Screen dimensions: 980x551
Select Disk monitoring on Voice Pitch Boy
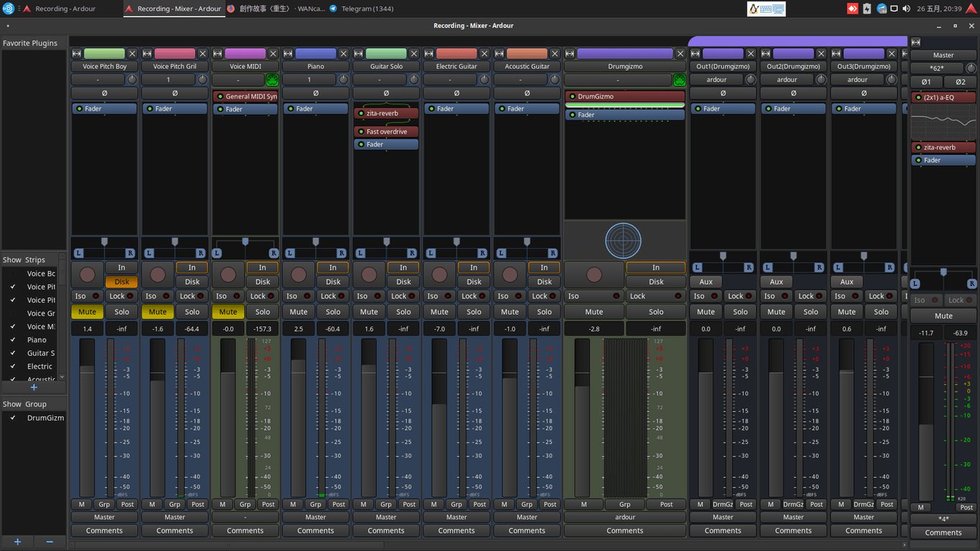click(x=121, y=282)
